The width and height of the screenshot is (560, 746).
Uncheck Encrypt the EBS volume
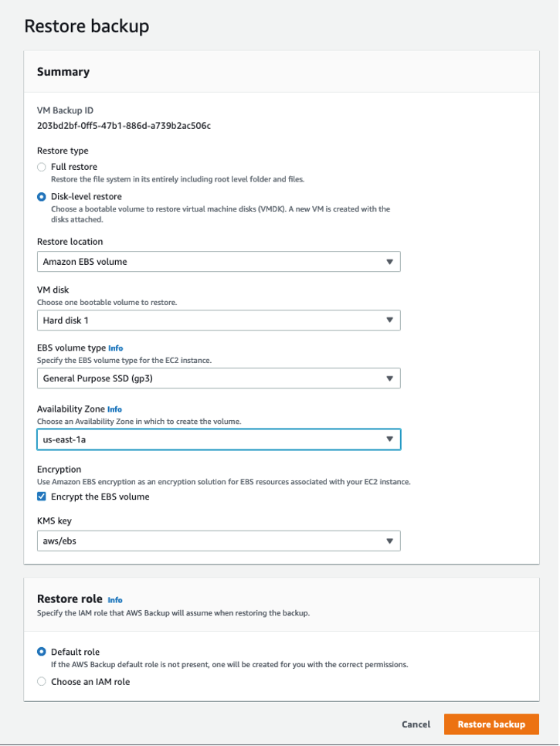(x=42, y=497)
